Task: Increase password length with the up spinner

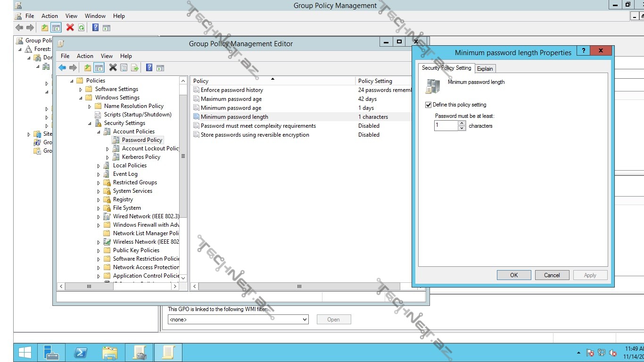Action: click(x=462, y=123)
